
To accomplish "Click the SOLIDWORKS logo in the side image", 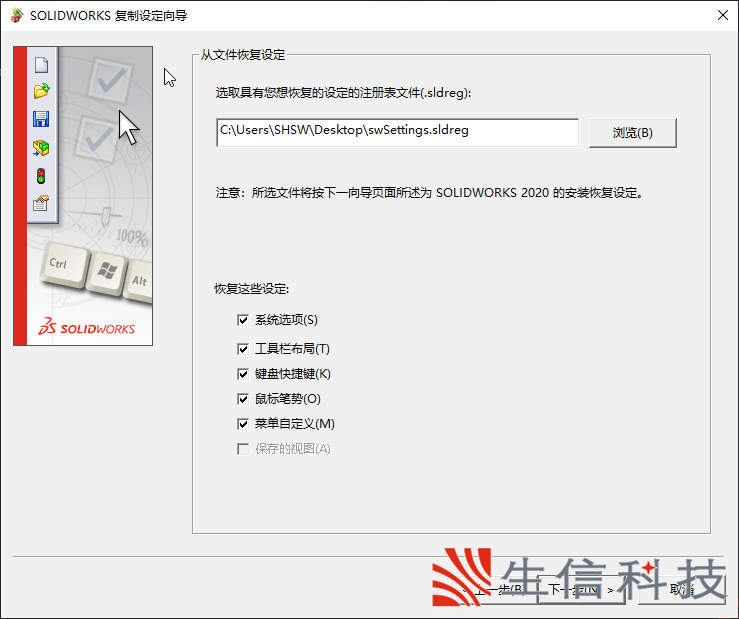I will 87,327.
